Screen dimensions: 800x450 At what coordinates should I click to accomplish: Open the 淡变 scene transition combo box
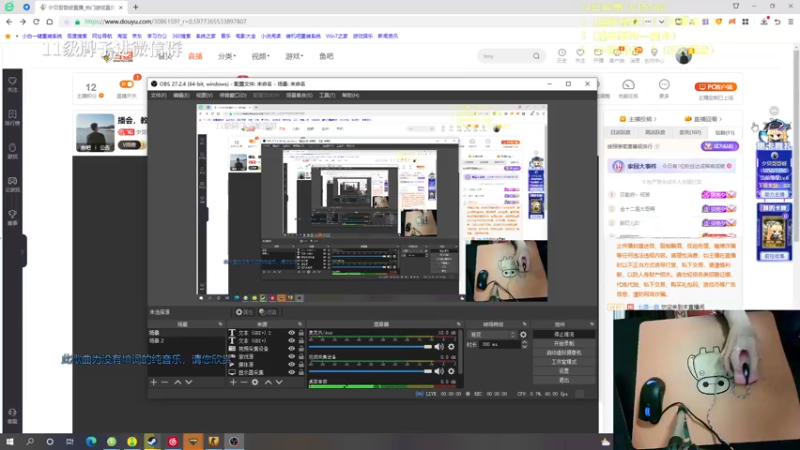[x=492, y=335]
